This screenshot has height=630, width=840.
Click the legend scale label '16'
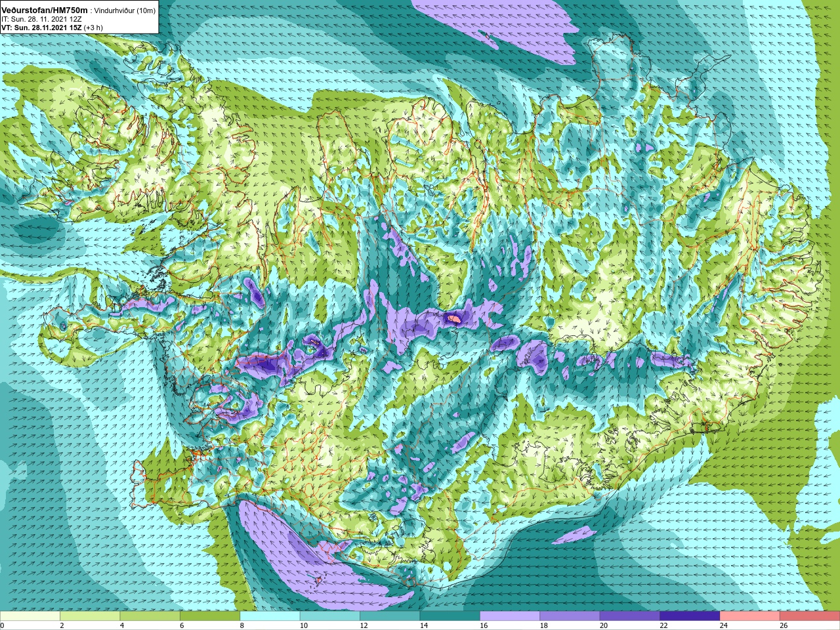click(x=484, y=625)
